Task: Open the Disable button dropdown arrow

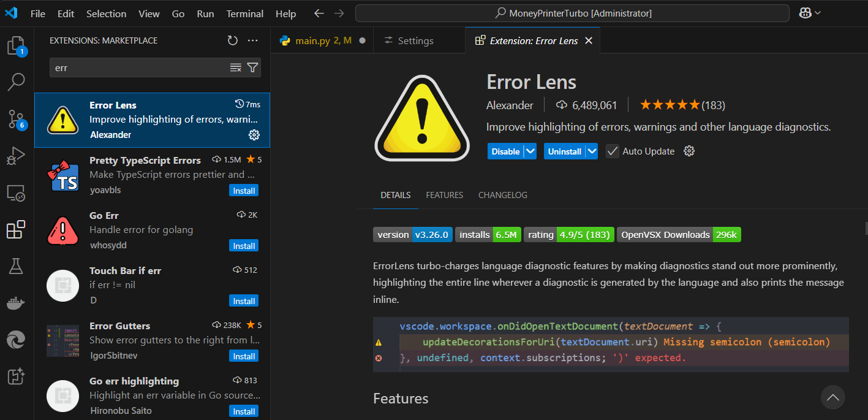Action: tap(530, 151)
